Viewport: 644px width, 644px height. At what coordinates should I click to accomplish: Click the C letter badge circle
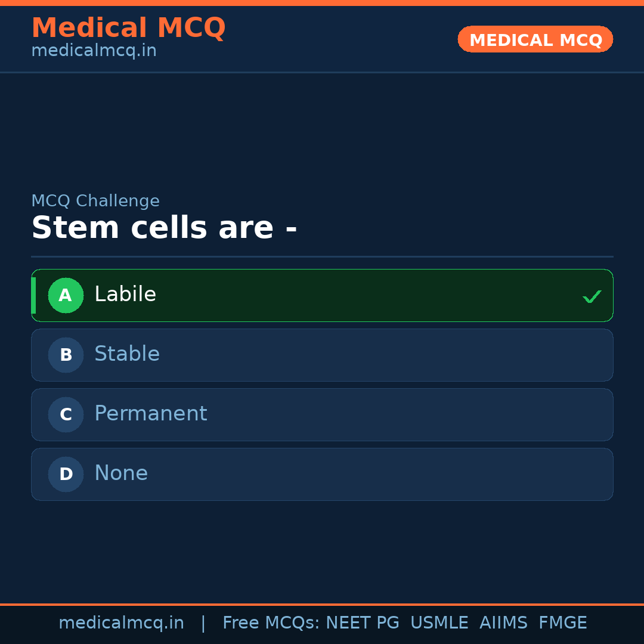(x=66, y=414)
